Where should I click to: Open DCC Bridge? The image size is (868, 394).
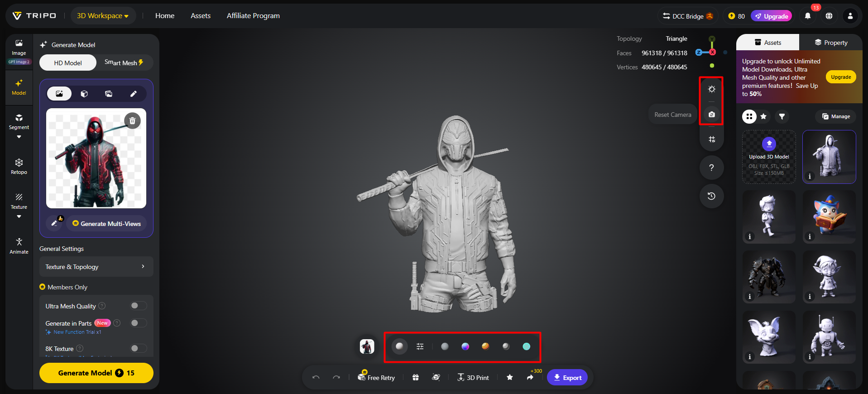[x=688, y=16]
